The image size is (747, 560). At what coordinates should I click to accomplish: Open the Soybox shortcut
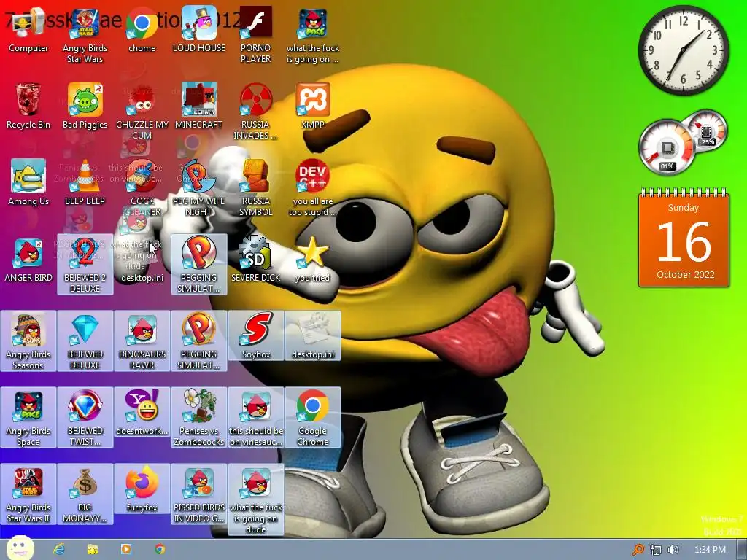tap(256, 335)
